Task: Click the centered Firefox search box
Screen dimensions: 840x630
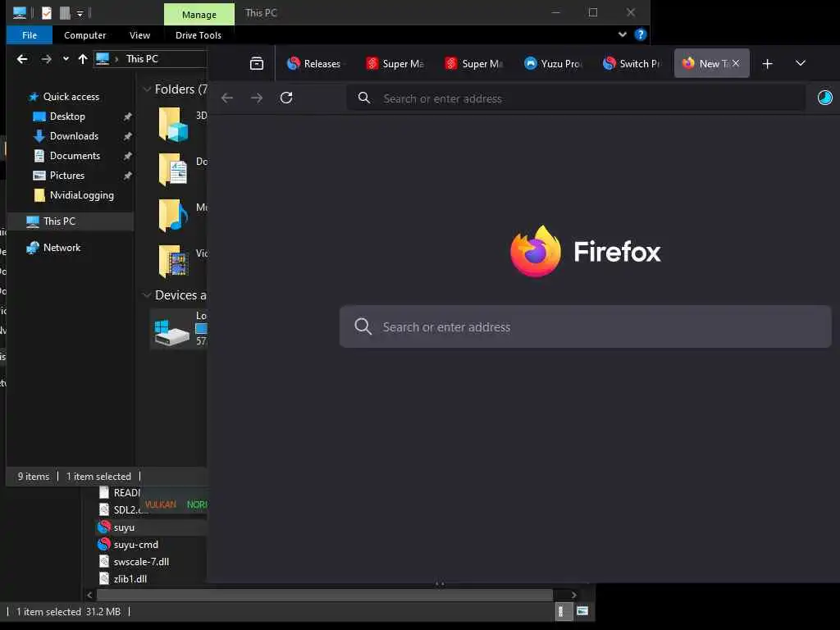Action: pyautogui.click(x=586, y=326)
